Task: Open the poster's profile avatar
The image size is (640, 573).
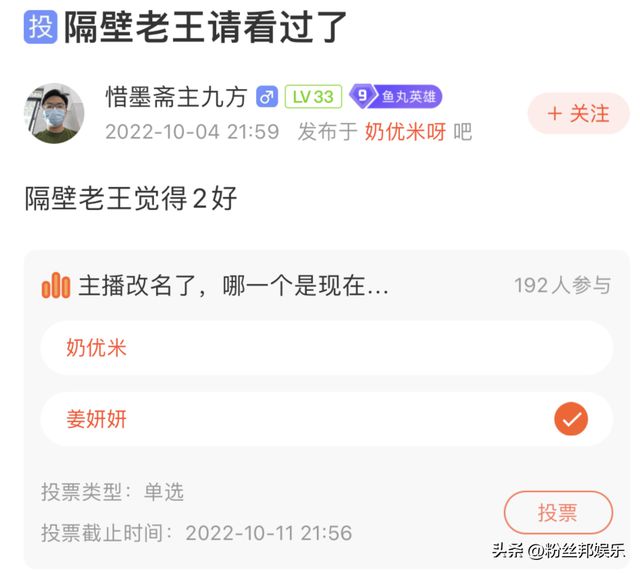Action: point(54,113)
